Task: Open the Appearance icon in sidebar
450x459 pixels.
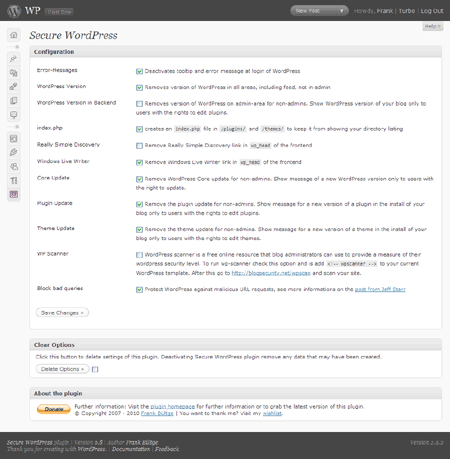Action: click(14, 139)
